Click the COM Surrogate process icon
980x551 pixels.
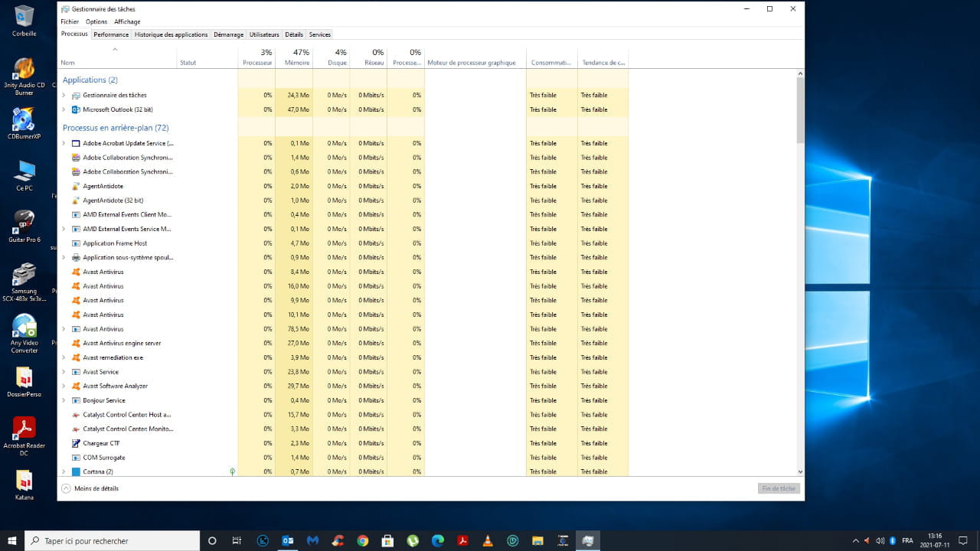tap(76, 458)
